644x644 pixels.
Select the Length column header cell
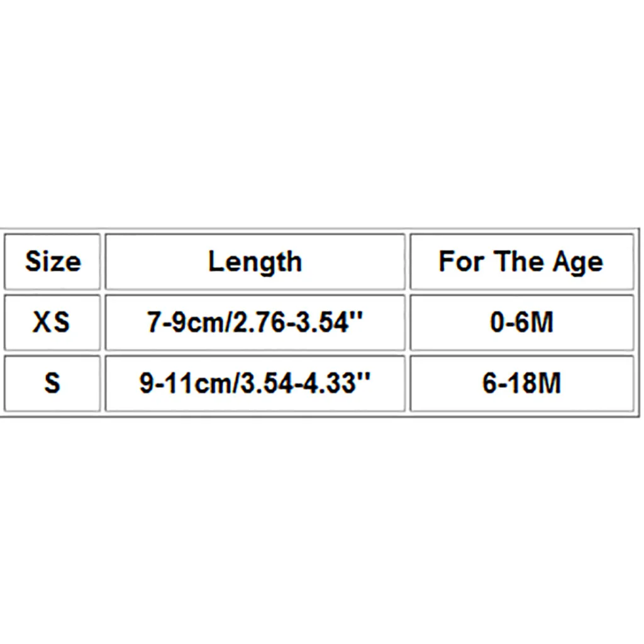click(x=255, y=262)
